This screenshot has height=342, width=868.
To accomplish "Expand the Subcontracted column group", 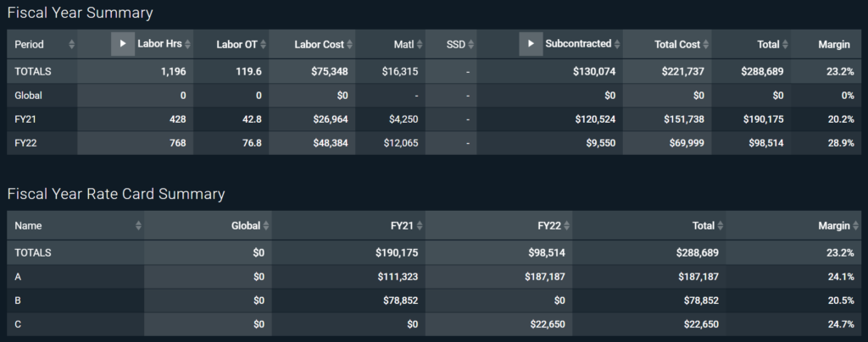I will pos(531,43).
